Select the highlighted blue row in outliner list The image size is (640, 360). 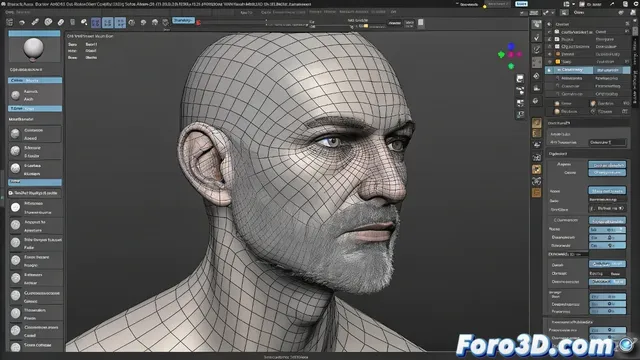(587, 70)
